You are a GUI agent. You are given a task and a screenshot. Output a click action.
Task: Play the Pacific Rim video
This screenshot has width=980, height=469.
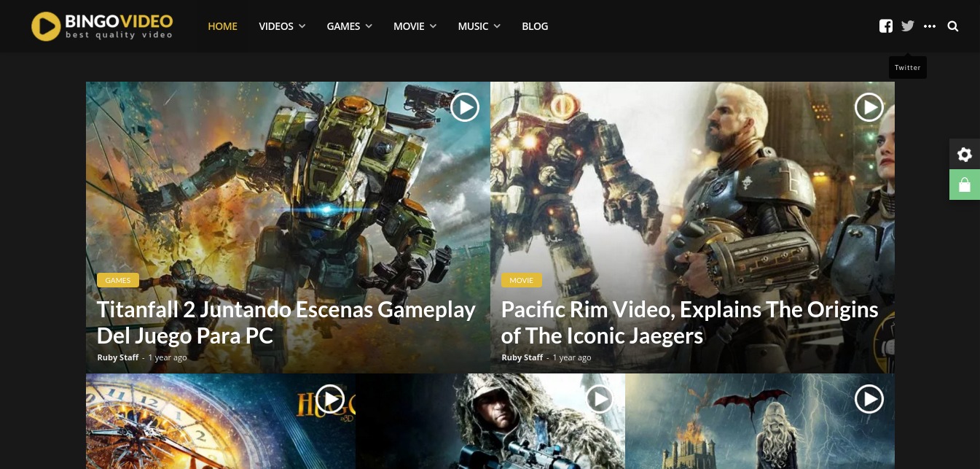(869, 107)
